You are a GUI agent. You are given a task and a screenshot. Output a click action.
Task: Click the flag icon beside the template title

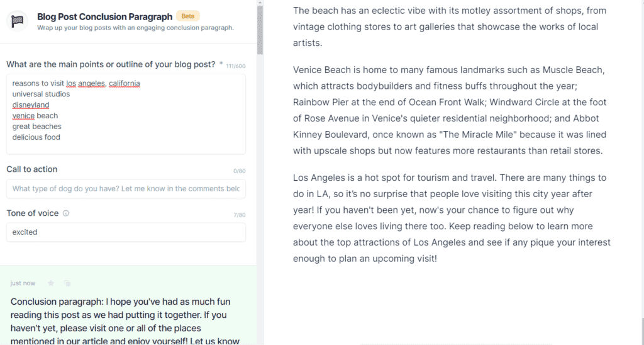17,21
